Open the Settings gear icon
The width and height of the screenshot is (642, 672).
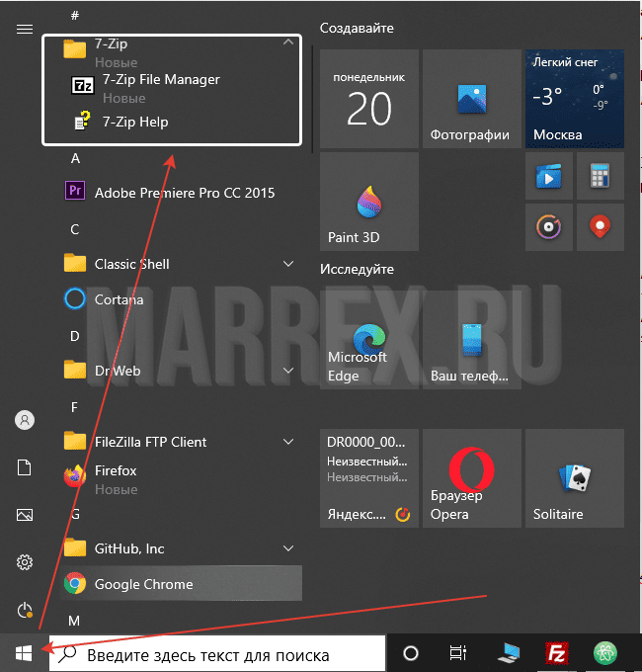coord(25,562)
